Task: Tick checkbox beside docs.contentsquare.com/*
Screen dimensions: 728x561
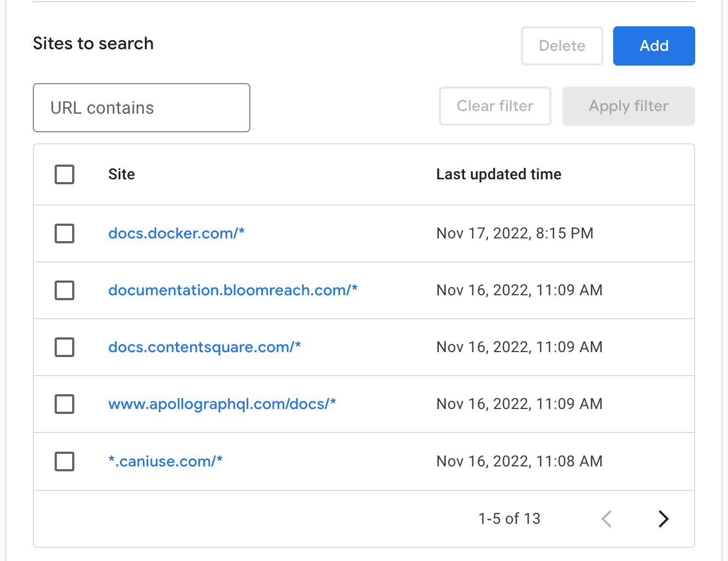Action: tap(64, 347)
